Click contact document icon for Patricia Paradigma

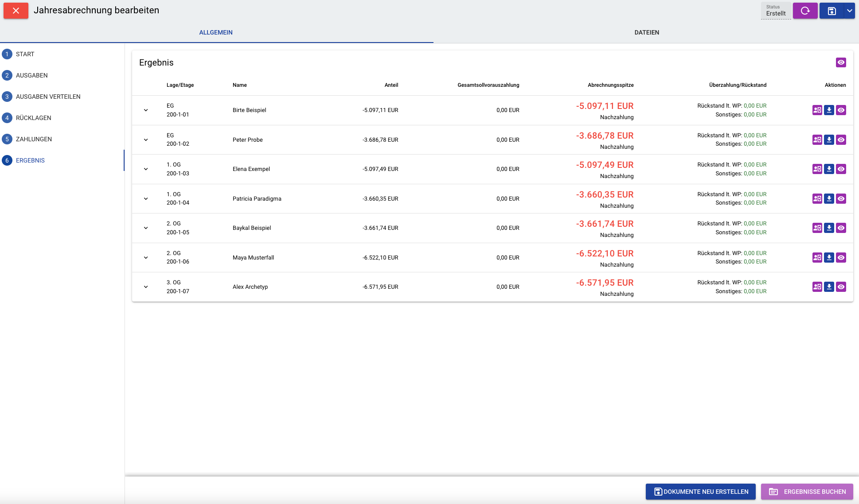pyautogui.click(x=817, y=199)
